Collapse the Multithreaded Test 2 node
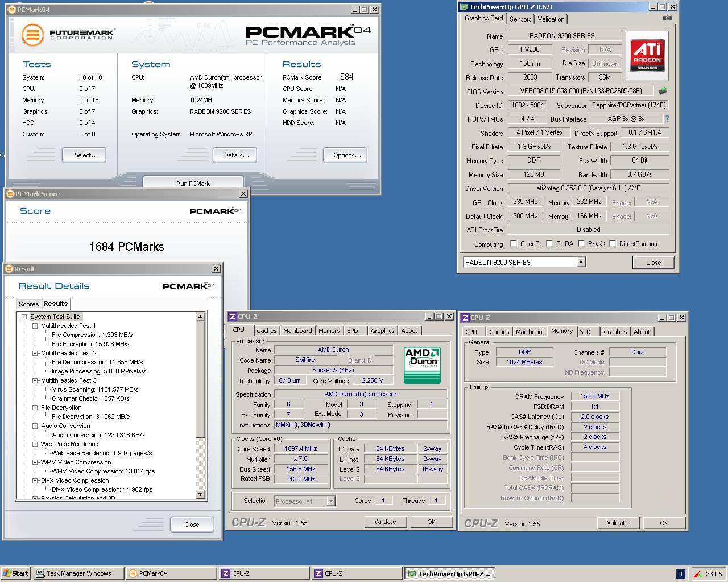This screenshot has height=582, width=728. pyautogui.click(x=35, y=353)
